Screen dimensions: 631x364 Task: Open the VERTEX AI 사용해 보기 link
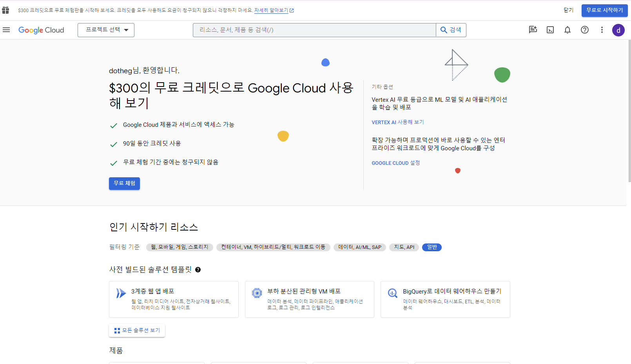pos(398,123)
